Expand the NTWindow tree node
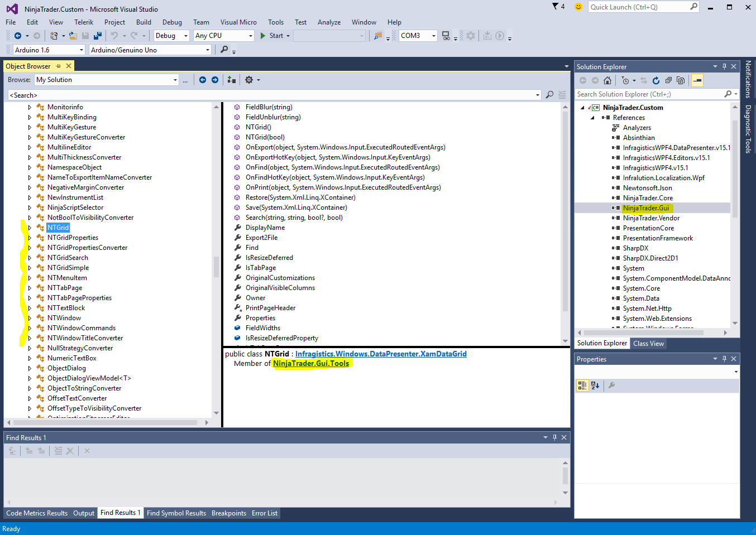The width and height of the screenshot is (756, 535). pyautogui.click(x=30, y=318)
